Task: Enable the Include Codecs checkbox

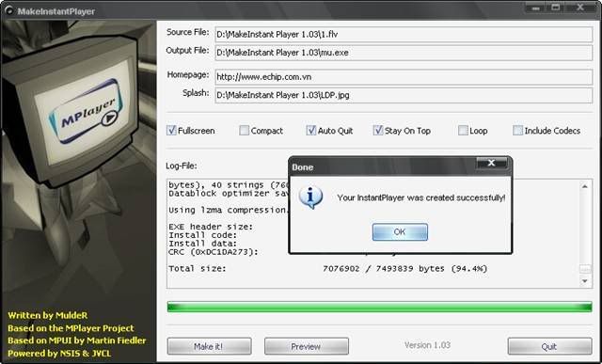Action: click(x=517, y=130)
